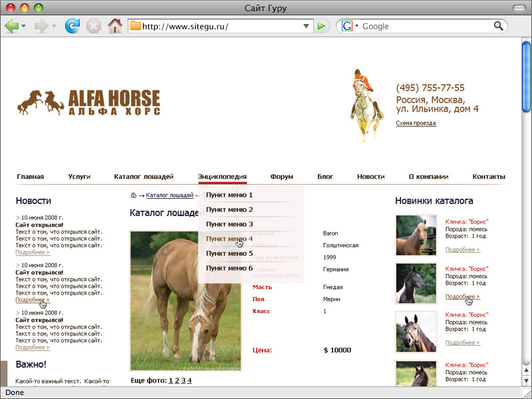The image size is (532, 399).
Task: Open photo link 2 under Еще фото
Action: click(x=177, y=380)
